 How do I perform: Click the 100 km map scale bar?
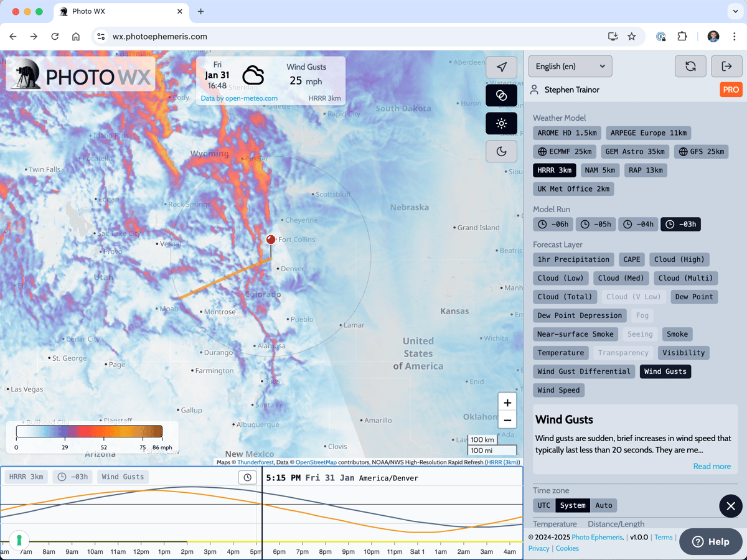coord(482,440)
